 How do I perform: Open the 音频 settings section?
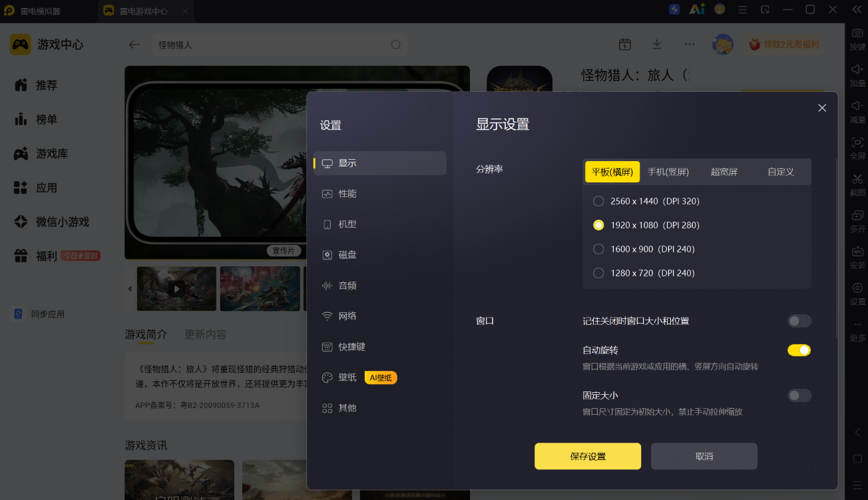click(380, 286)
